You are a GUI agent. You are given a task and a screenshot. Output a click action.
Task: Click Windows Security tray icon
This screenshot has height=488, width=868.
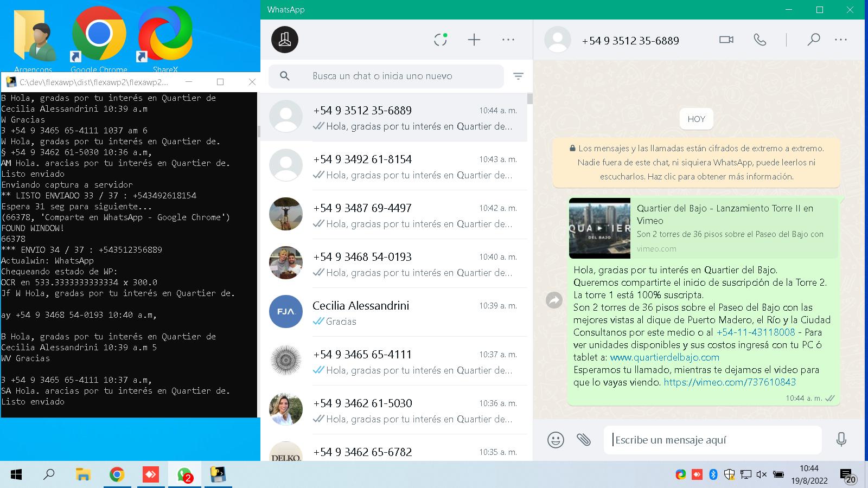[730, 475]
